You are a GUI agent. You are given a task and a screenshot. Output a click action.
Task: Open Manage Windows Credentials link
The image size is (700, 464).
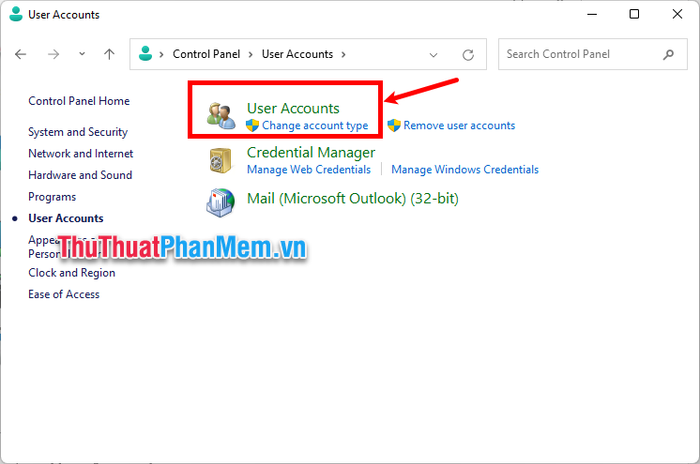464,170
